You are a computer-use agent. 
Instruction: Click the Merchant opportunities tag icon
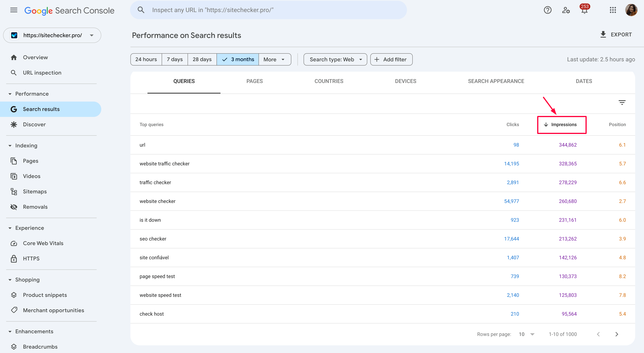tap(14, 310)
